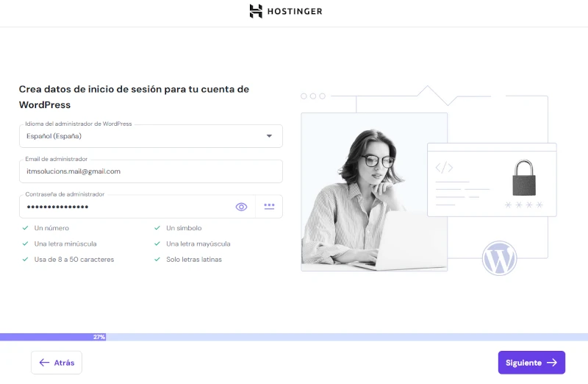This screenshot has width=588, height=384.
Task: Click the padlock icon in the illustration
Action: [x=523, y=179]
